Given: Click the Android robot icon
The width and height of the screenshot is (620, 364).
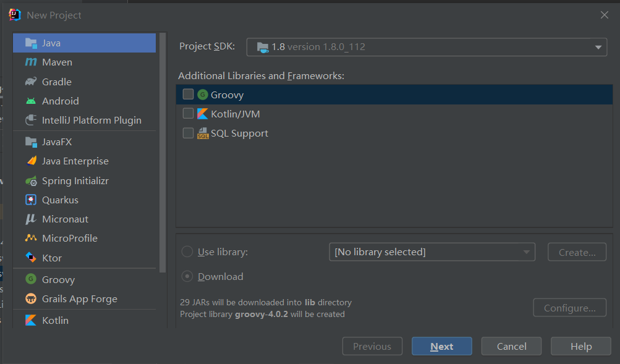Looking at the screenshot, I should (x=31, y=101).
